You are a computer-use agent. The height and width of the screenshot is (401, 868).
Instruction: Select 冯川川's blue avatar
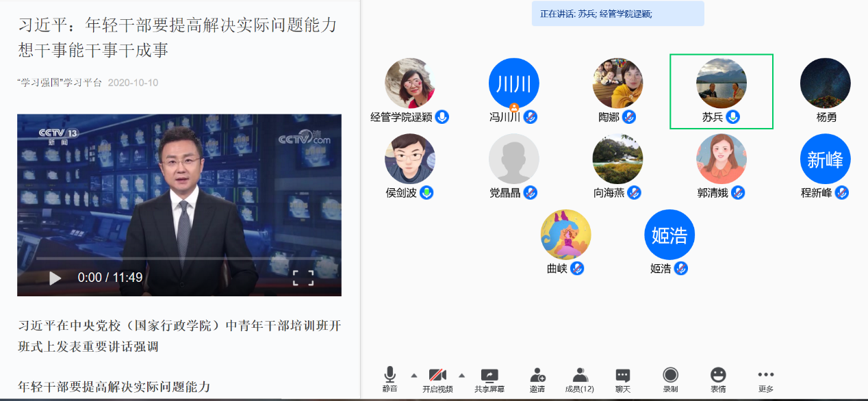click(x=513, y=83)
